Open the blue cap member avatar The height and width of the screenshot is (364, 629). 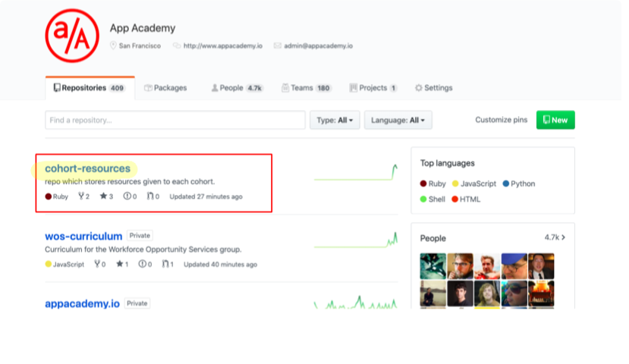(514, 266)
